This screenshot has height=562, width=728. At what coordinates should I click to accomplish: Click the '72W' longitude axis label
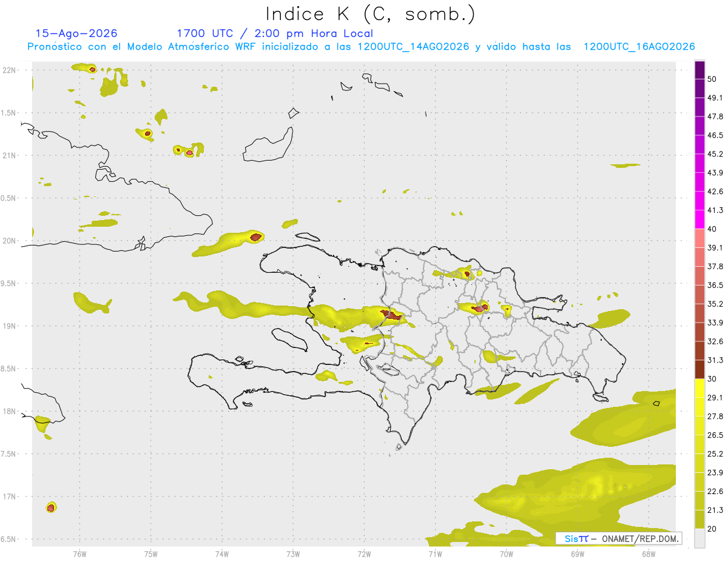(364, 554)
